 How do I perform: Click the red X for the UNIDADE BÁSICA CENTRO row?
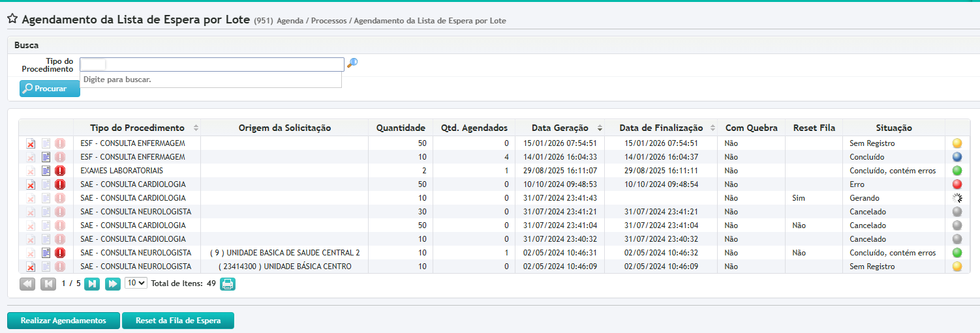[x=31, y=267]
